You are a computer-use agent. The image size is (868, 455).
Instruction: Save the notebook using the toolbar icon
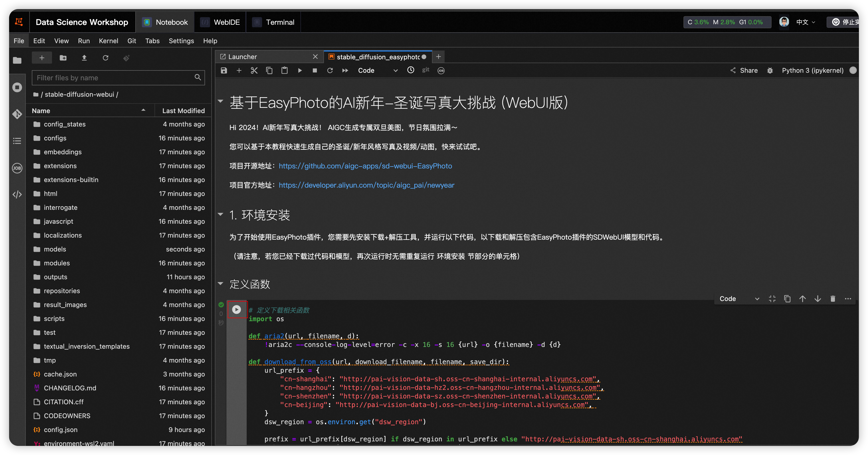[224, 70]
